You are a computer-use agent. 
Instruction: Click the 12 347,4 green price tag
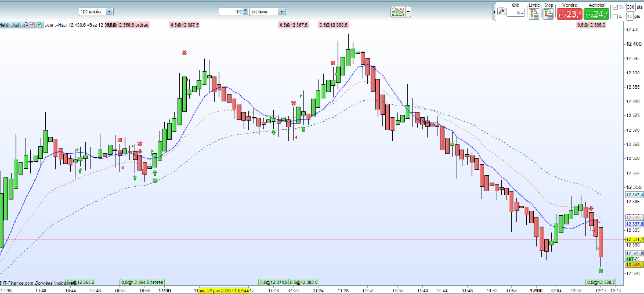click(x=635, y=194)
